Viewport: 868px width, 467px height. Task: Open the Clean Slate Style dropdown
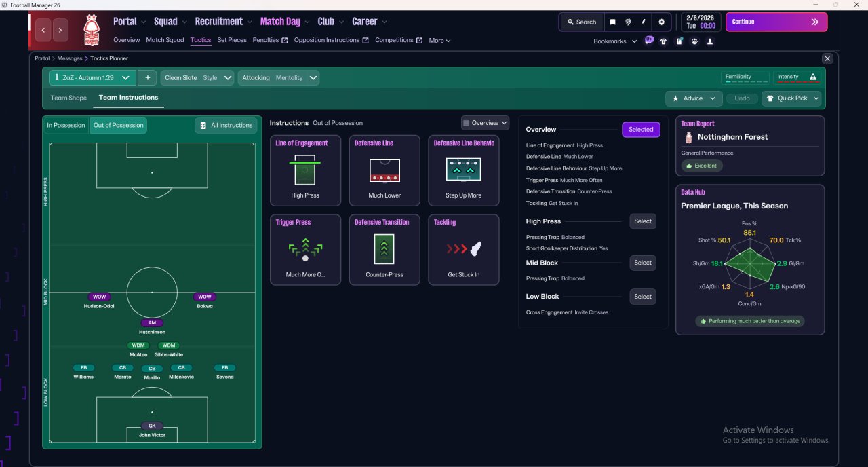[x=197, y=77]
